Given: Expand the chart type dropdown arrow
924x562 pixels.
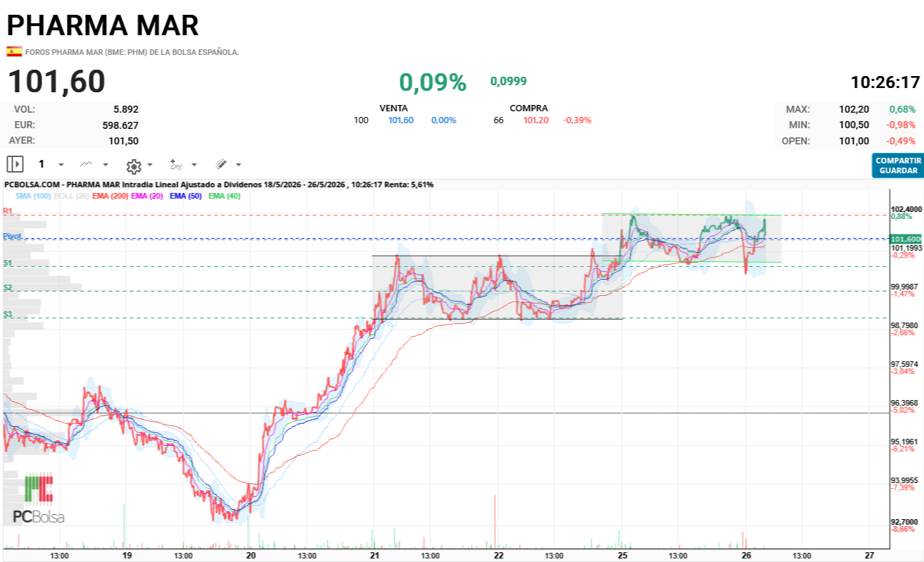Looking at the screenshot, I should pos(106,165).
